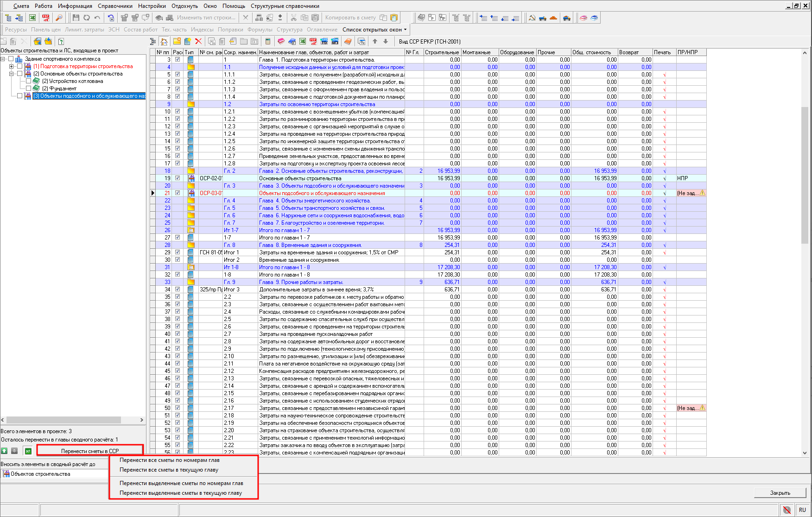This screenshot has width=812, height=517.
Task: Click the green up arrow icon in the bottom-left panel
Action: click(x=4, y=451)
